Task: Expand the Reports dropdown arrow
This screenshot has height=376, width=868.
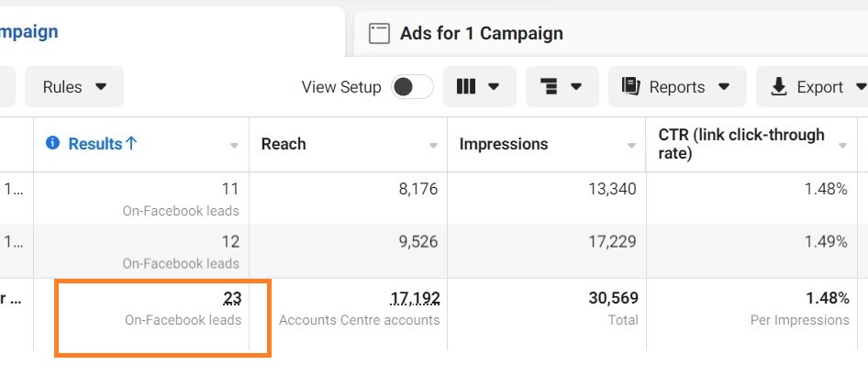Action: coord(724,87)
